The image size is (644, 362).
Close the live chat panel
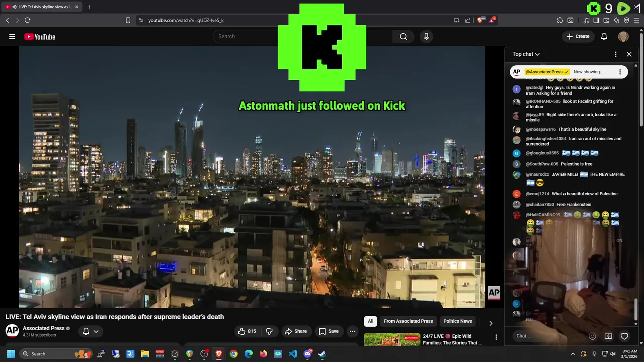629,54
